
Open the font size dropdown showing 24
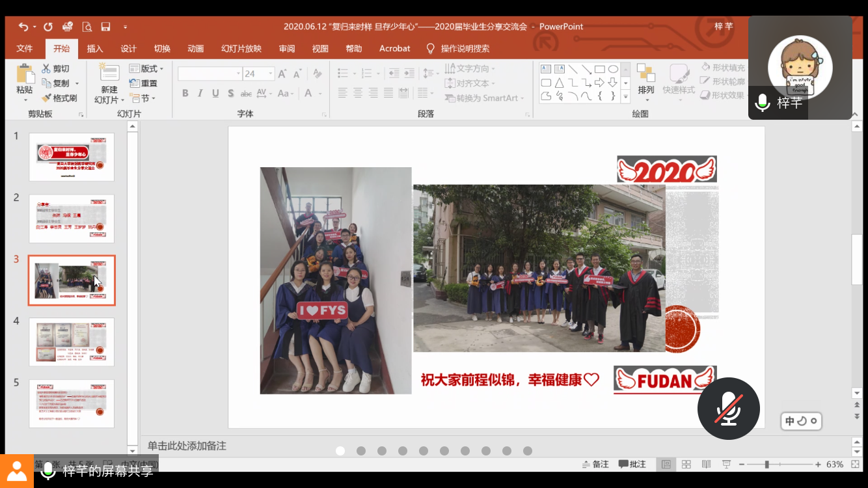pos(271,74)
